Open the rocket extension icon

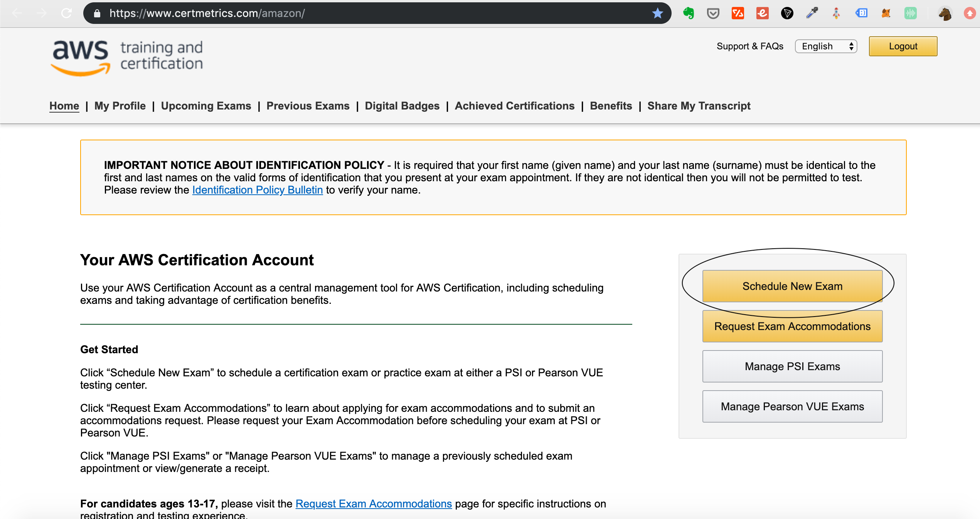pyautogui.click(x=836, y=13)
